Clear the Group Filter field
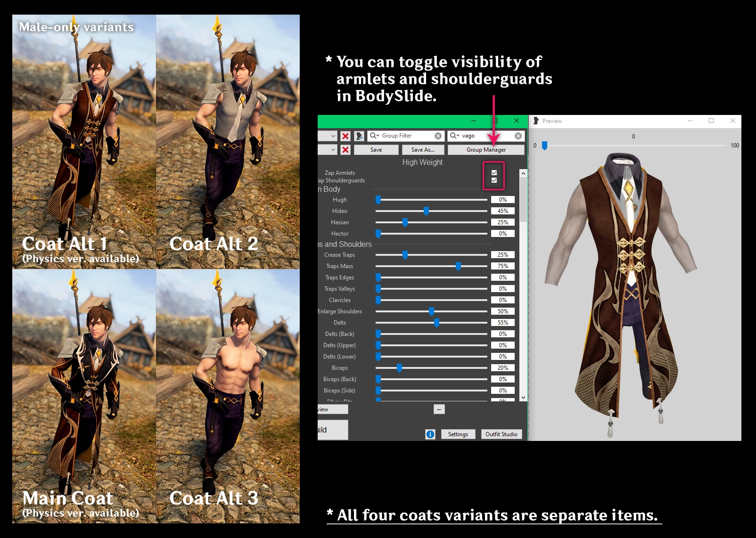This screenshot has height=538, width=756. [438, 136]
